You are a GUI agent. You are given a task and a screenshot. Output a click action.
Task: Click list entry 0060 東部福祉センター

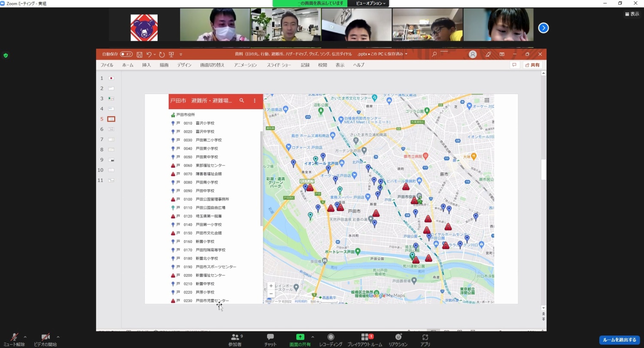[198, 165]
